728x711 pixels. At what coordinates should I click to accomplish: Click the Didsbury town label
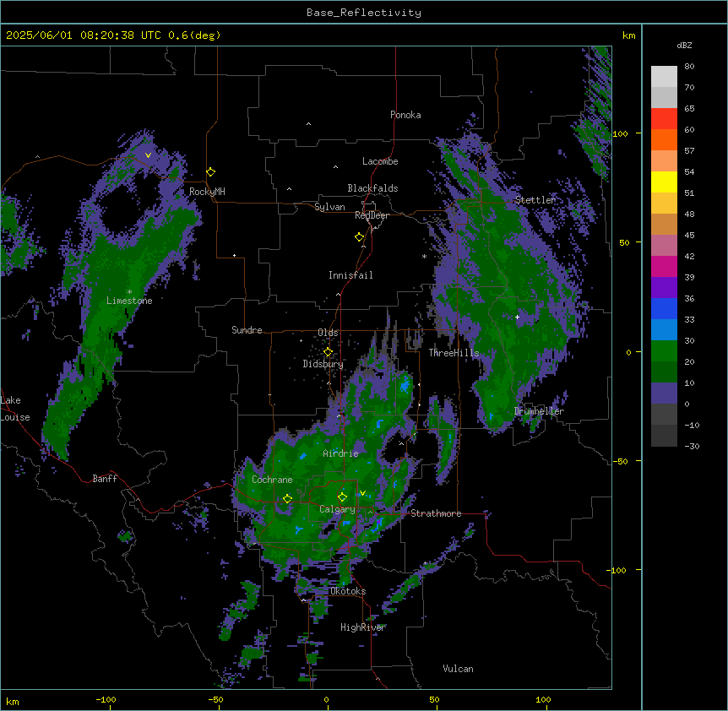pos(323,364)
